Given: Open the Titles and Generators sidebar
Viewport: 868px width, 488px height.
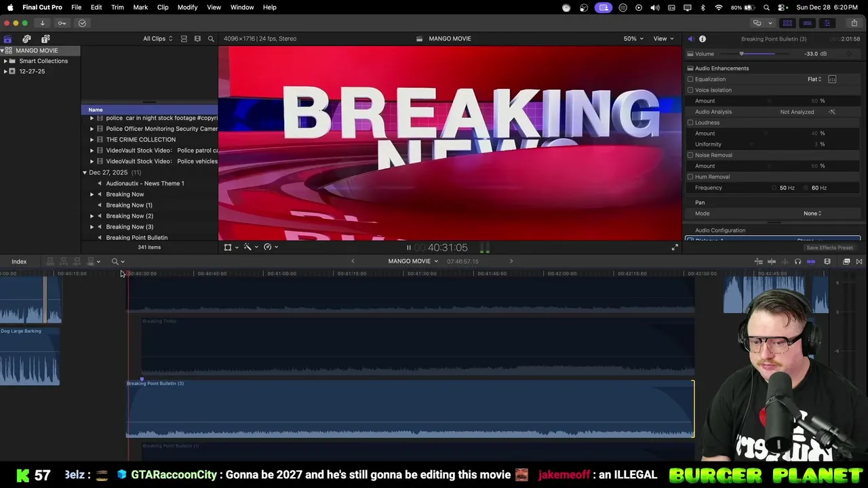Looking at the screenshot, I should click(45, 39).
